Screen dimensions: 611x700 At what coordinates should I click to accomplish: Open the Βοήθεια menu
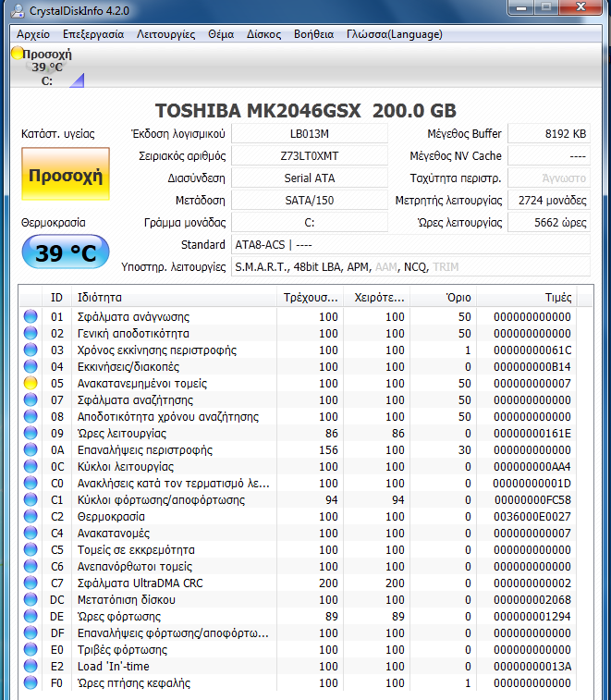pyautogui.click(x=313, y=34)
